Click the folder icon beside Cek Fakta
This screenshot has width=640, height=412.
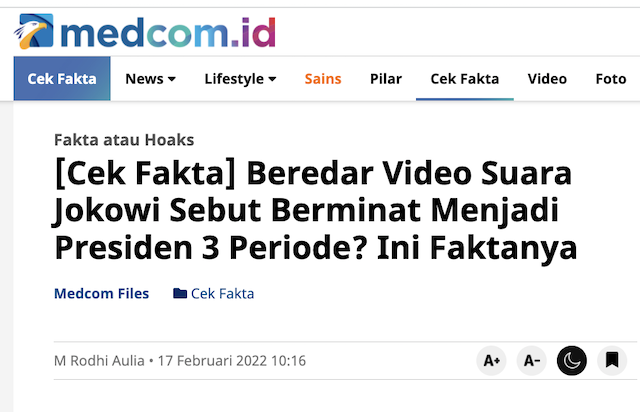pos(180,293)
